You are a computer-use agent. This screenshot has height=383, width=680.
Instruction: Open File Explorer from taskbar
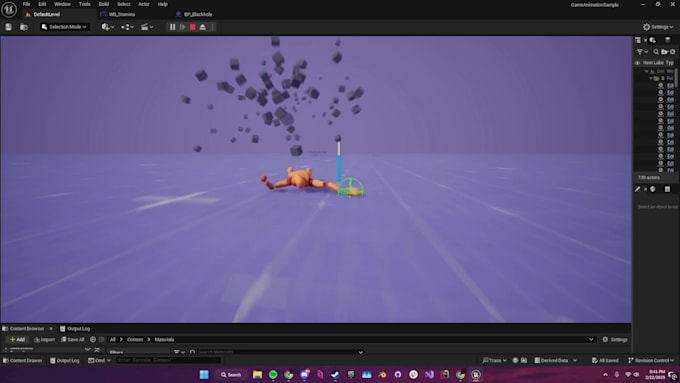click(x=257, y=374)
